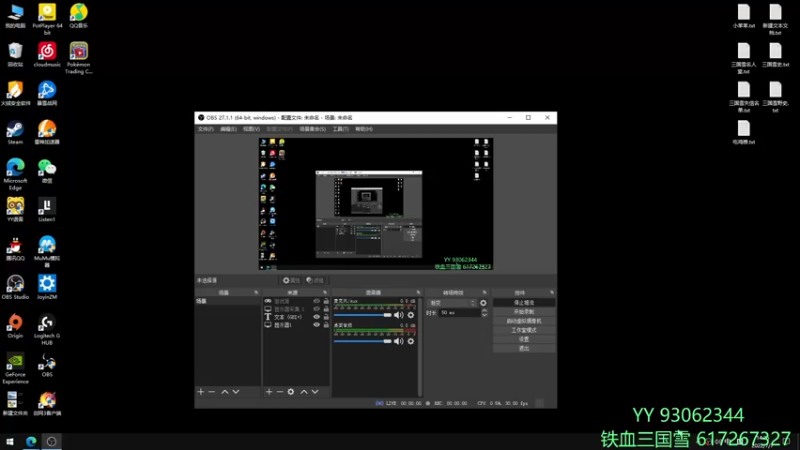Adjust the 麦克风/Aux volume slider
The height and width of the screenshot is (450, 800).
click(362, 315)
